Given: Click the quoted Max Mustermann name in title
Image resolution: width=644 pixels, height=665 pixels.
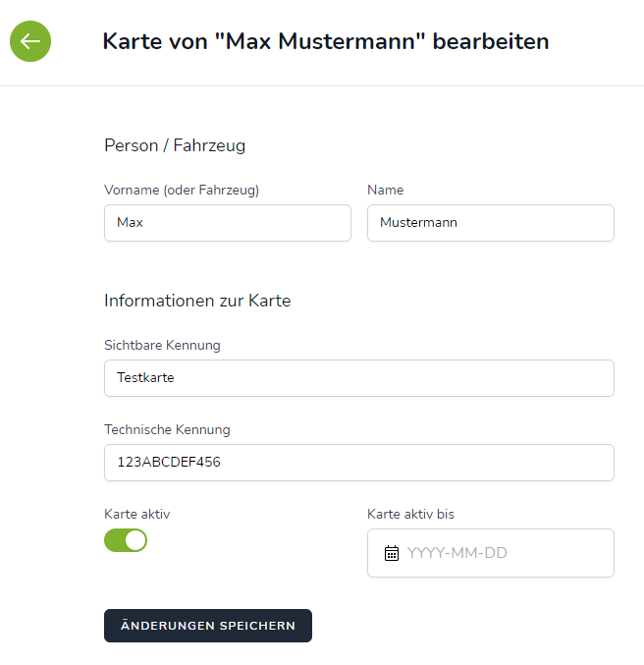Looking at the screenshot, I should (319, 41).
